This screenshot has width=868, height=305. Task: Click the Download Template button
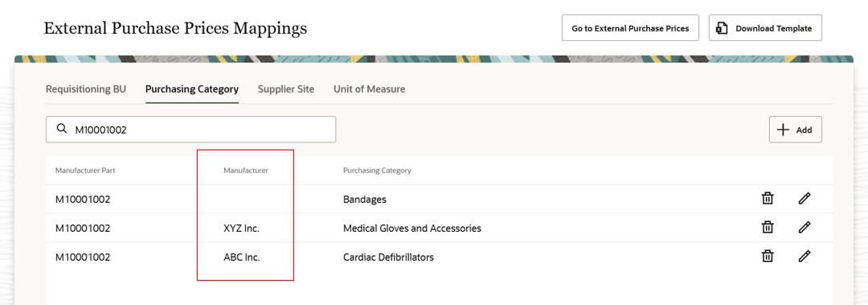[x=765, y=27]
